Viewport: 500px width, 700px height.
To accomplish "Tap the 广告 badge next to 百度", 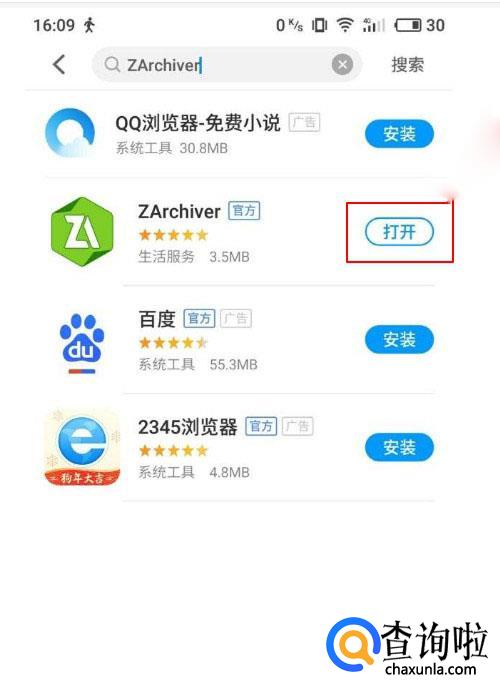I will pos(236,318).
